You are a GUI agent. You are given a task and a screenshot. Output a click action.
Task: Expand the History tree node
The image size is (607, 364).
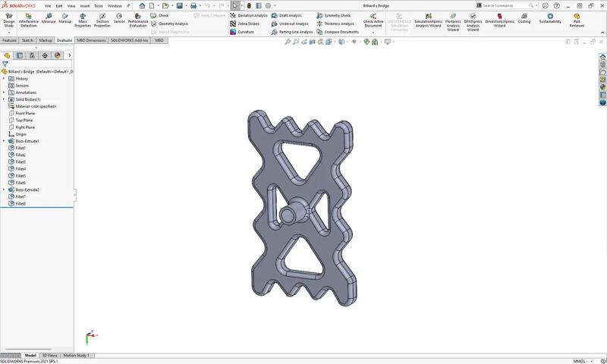(4, 79)
